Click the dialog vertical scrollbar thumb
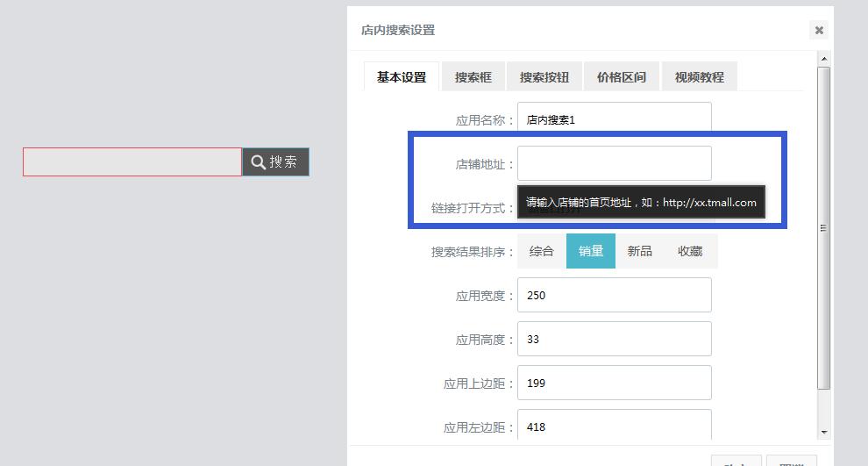This screenshot has height=466, width=868. (823, 228)
